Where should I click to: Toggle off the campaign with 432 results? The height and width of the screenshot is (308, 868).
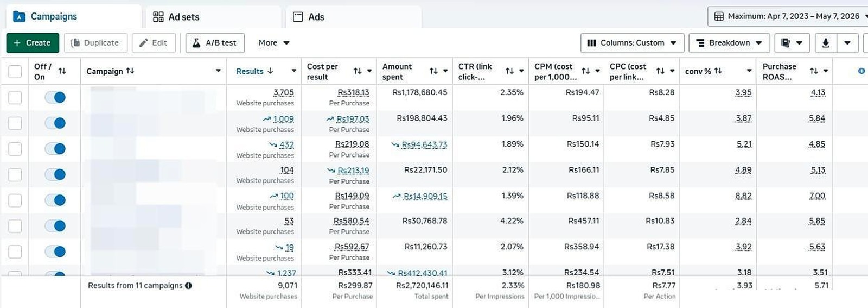pyautogui.click(x=55, y=149)
